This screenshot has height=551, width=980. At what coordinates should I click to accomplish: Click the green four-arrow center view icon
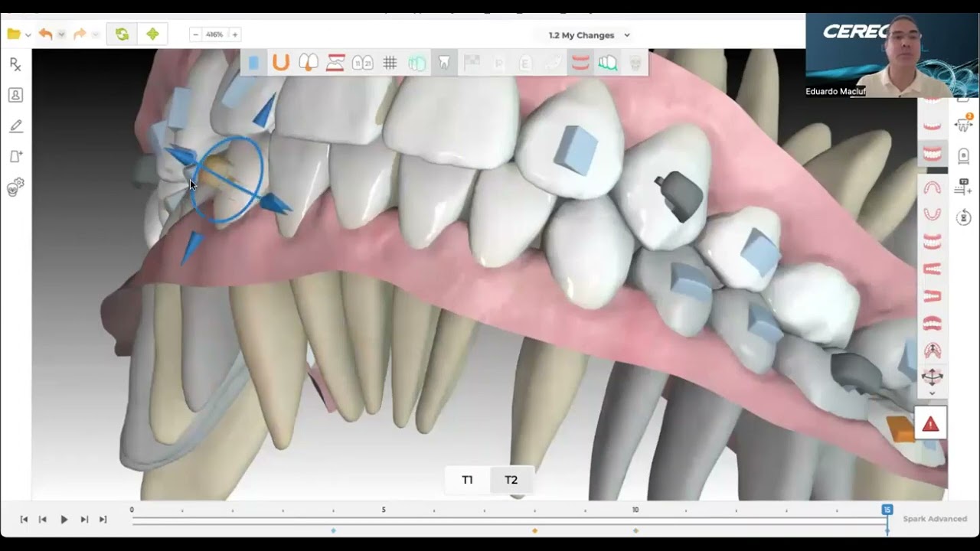point(152,34)
